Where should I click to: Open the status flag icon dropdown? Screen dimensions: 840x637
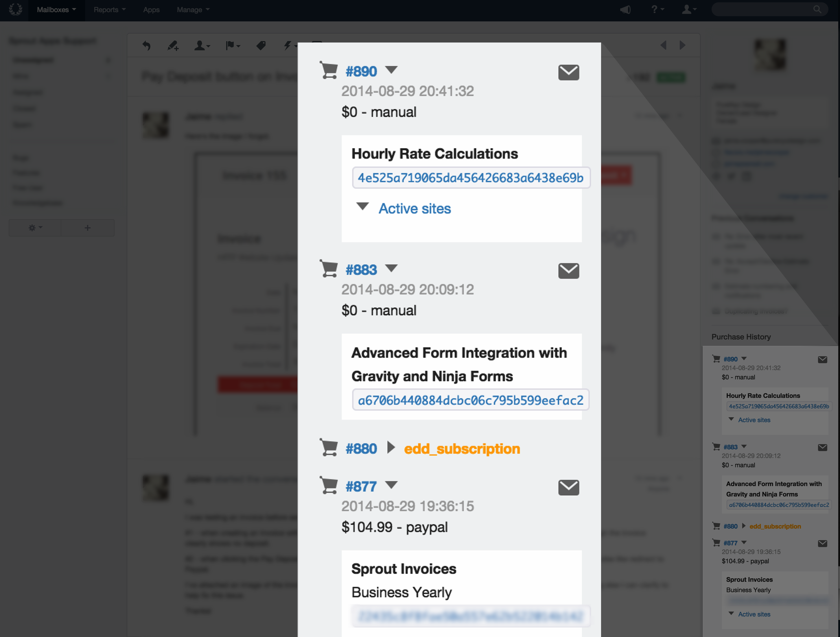[x=232, y=46]
